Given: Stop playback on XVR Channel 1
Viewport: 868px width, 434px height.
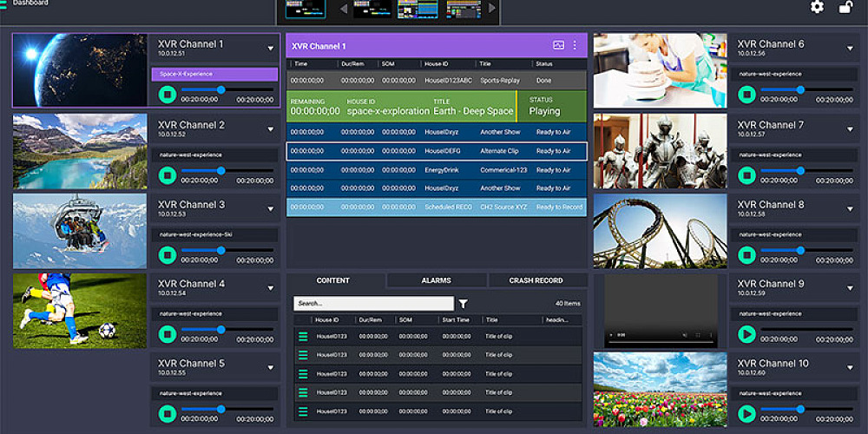Looking at the screenshot, I should click(168, 95).
